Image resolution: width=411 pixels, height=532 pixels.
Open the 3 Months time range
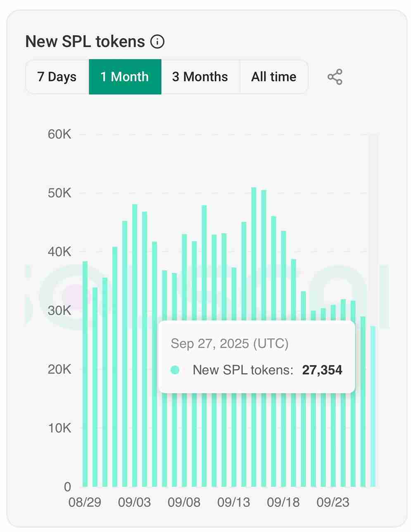tap(200, 77)
